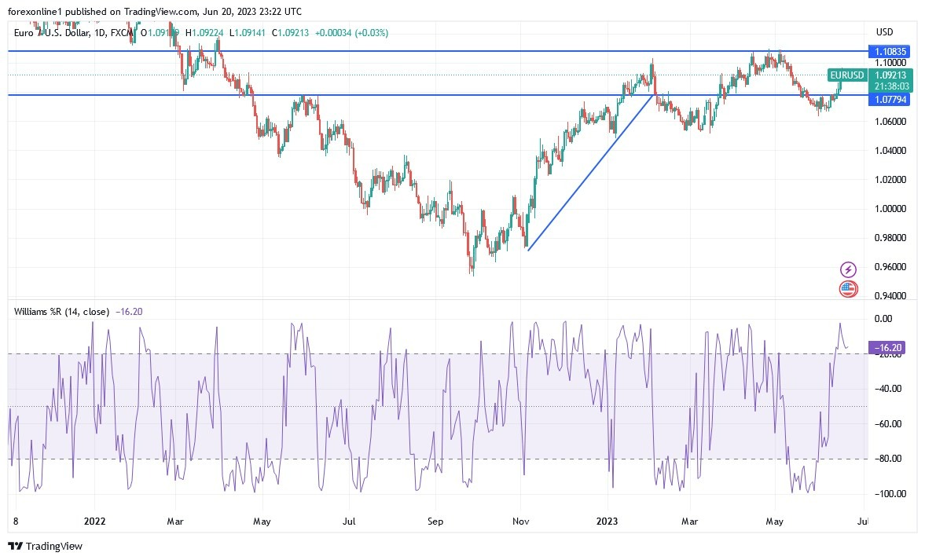Click the -16.20 value beside the Williams %R title

(x=129, y=312)
